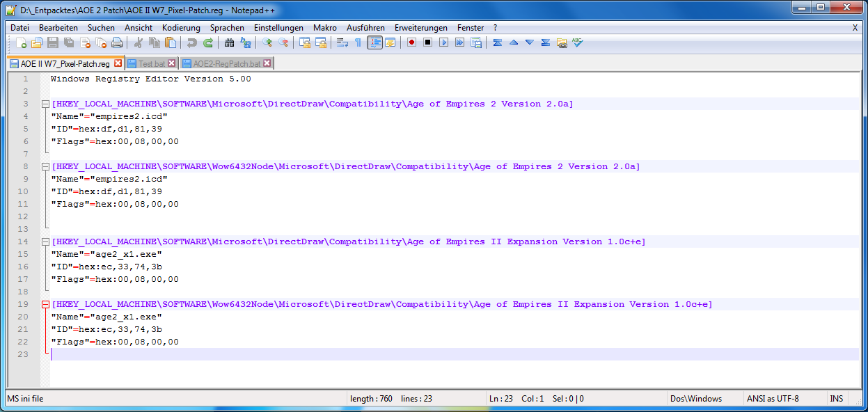Collapse the fold at line 3
Screen dimensions: 868x412
click(x=46, y=104)
